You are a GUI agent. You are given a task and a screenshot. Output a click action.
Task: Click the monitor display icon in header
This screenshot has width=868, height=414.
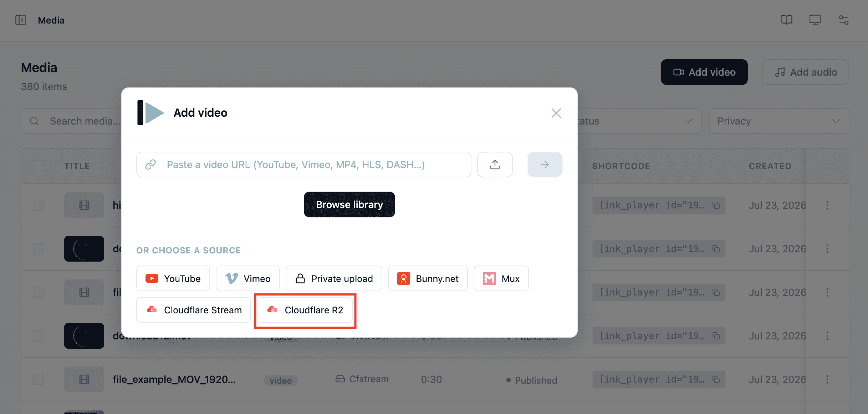point(815,20)
